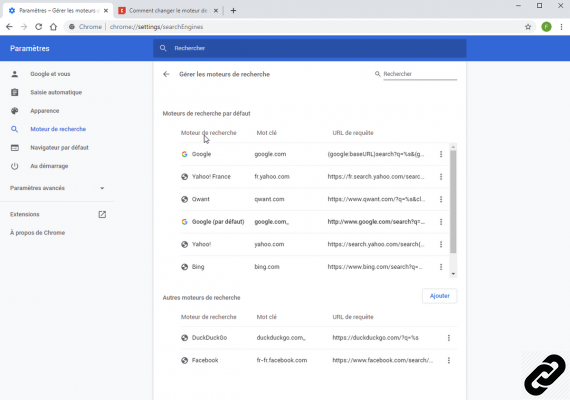This screenshot has height=400, width=570.
Task: Open more actions for Google (par défaut)
Action: [441, 222]
